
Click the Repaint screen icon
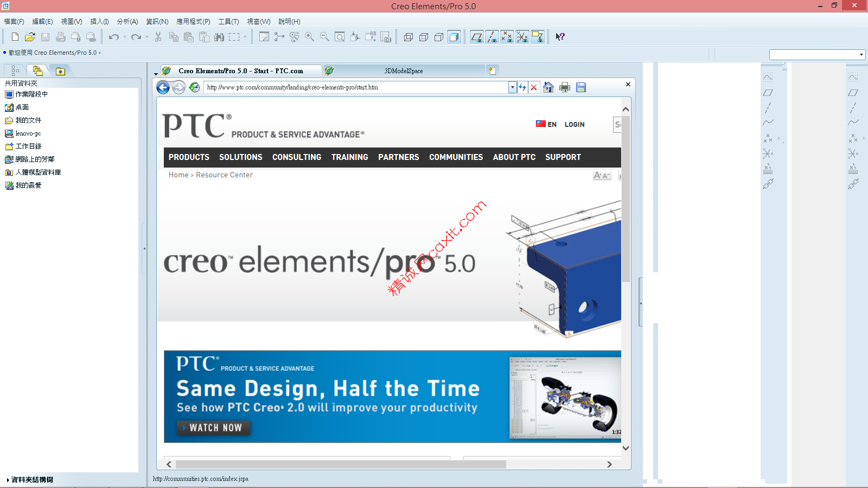pyautogui.click(x=264, y=37)
